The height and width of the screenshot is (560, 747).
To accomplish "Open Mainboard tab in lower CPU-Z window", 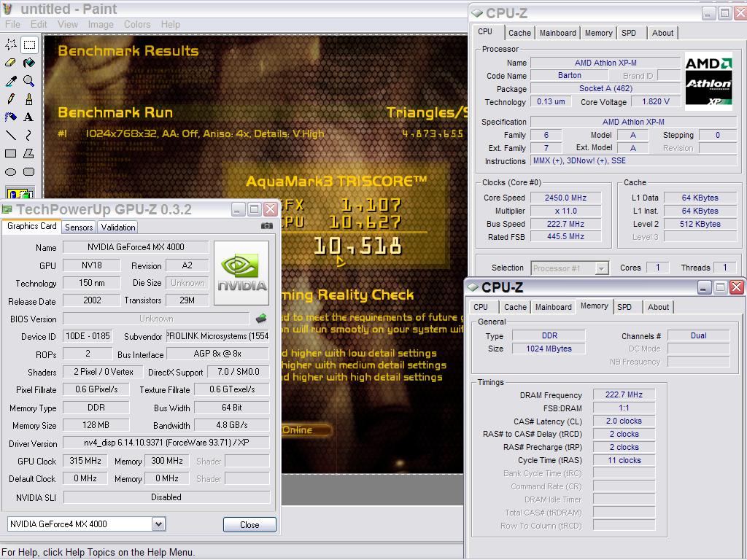I will (553, 307).
